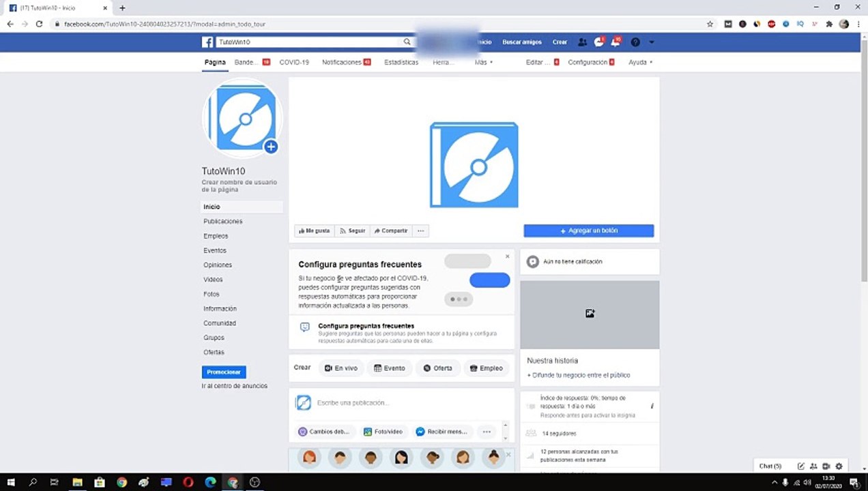Click the IQ extension icon in Chrome toolbar

pyautogui.click(x=800, y=24)
